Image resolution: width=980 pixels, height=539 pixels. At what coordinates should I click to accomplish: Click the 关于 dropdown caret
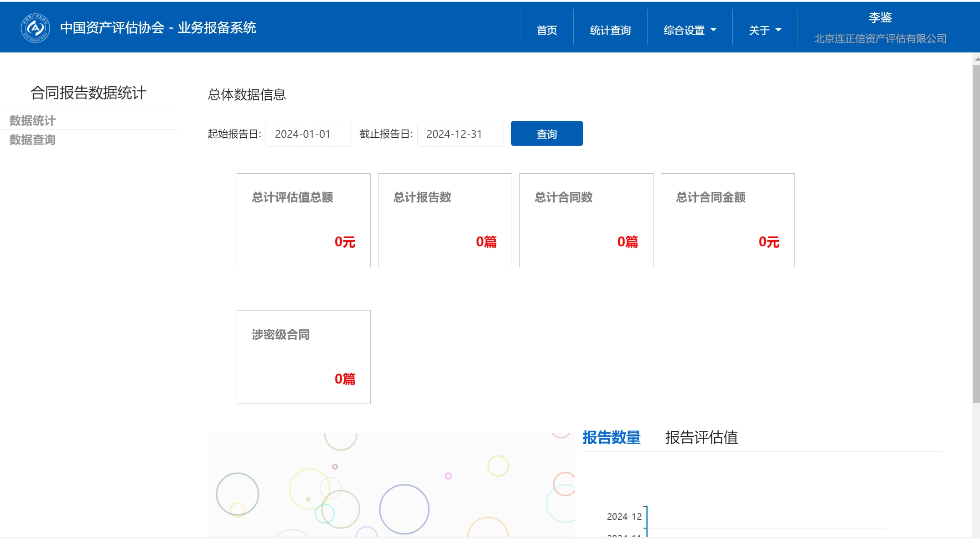(778, 31)
